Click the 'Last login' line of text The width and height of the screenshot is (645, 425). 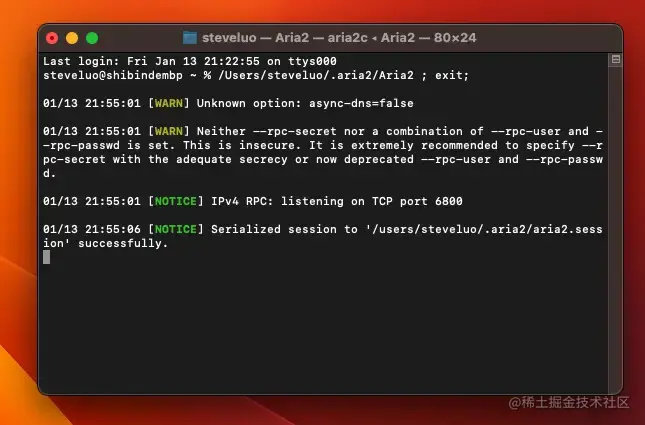point(190,61)
